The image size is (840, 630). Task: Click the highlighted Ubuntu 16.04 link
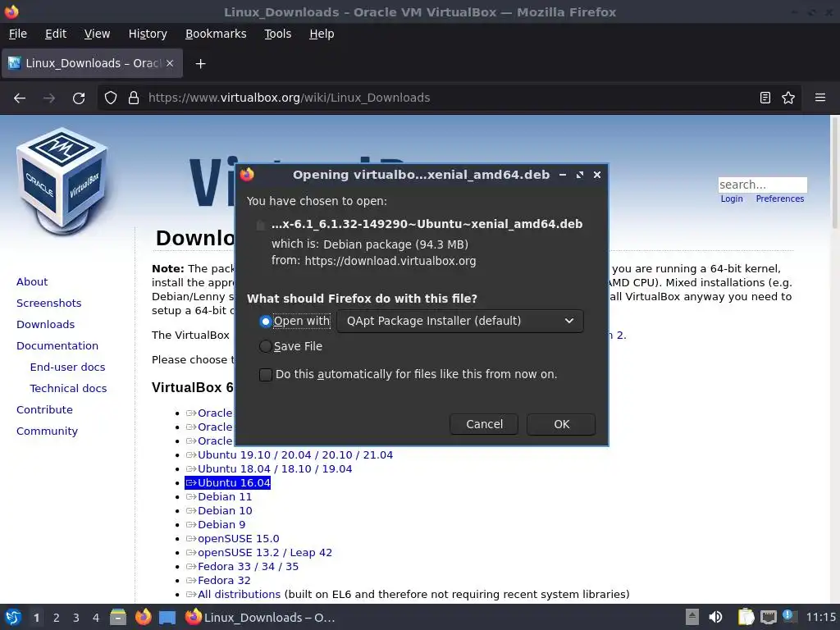point(228,482)
